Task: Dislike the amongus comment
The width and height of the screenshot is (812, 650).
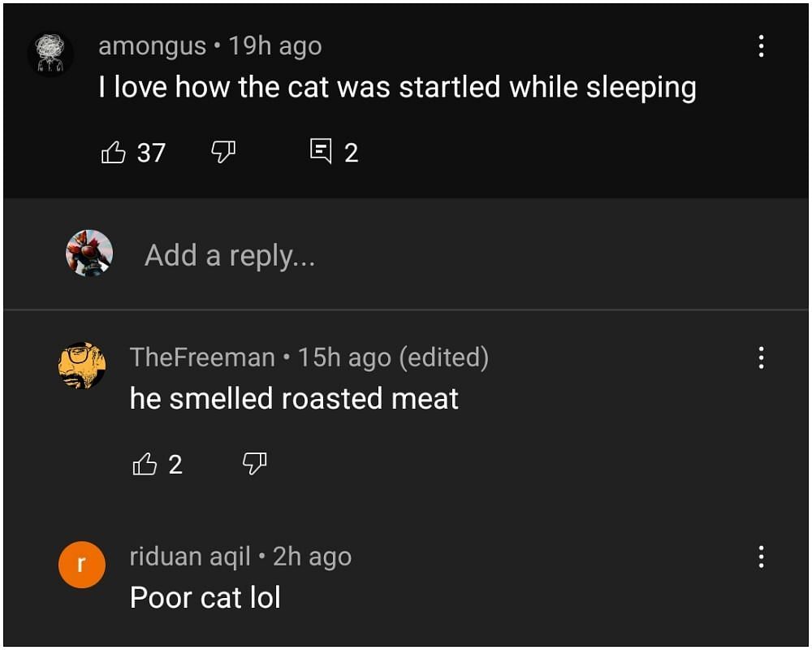Action: pos(223,151)
